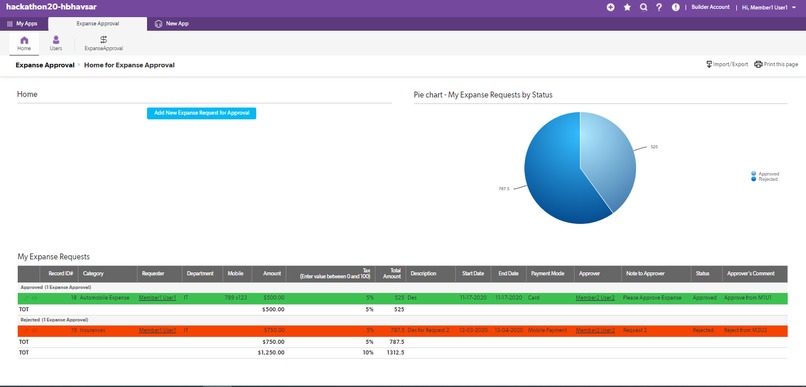Click view eye icon on Insurances row
Screen dimensions: 806x387
34,330
